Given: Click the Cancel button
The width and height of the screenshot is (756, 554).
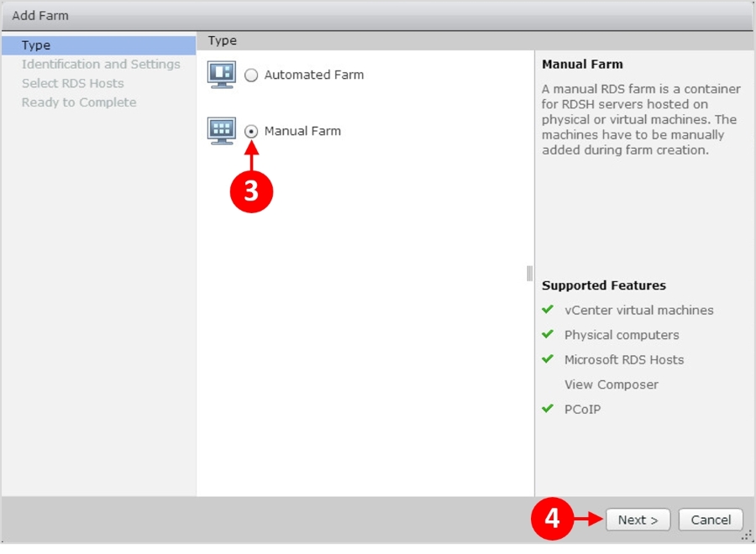Looking at the screenshot, I should [711, 520].
